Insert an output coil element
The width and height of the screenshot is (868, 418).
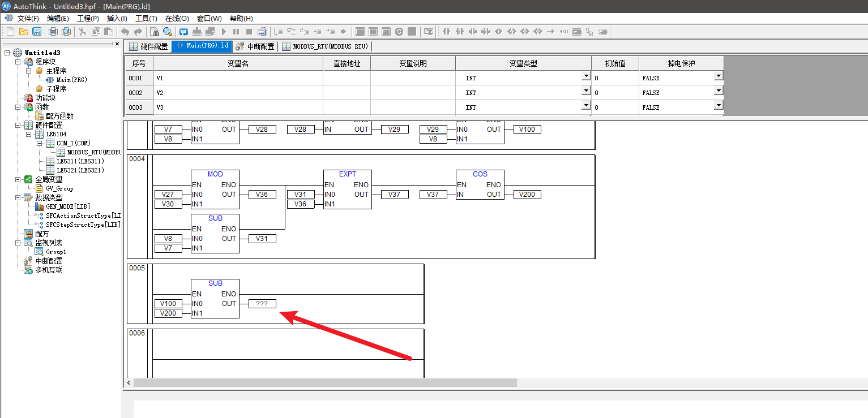point(498,32)
